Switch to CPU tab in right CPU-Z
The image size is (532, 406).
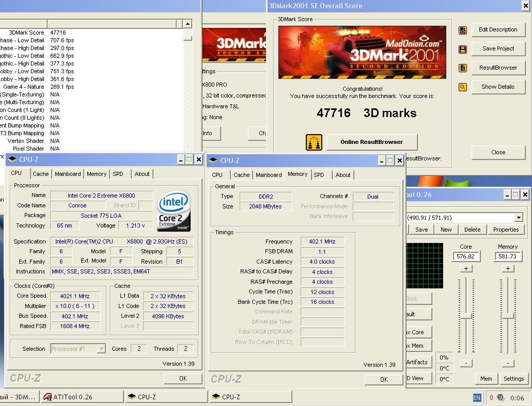pos(217,175)
